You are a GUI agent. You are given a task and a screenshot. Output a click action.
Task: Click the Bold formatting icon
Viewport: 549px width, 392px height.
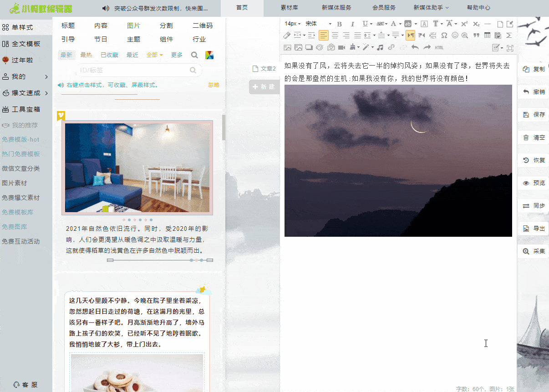coord(339,24)
